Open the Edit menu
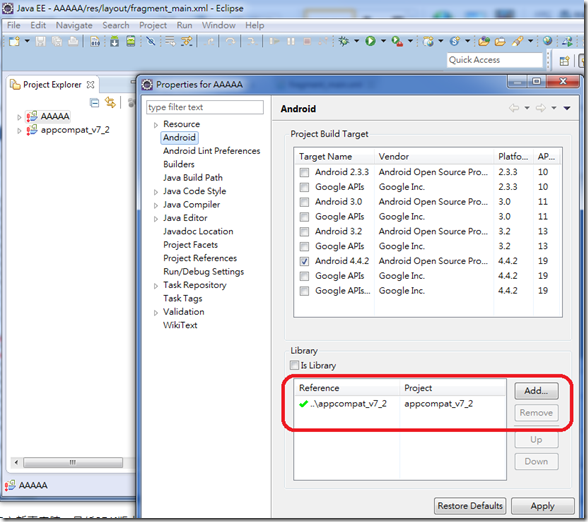588x522 pixels. (x=38, y=25)
